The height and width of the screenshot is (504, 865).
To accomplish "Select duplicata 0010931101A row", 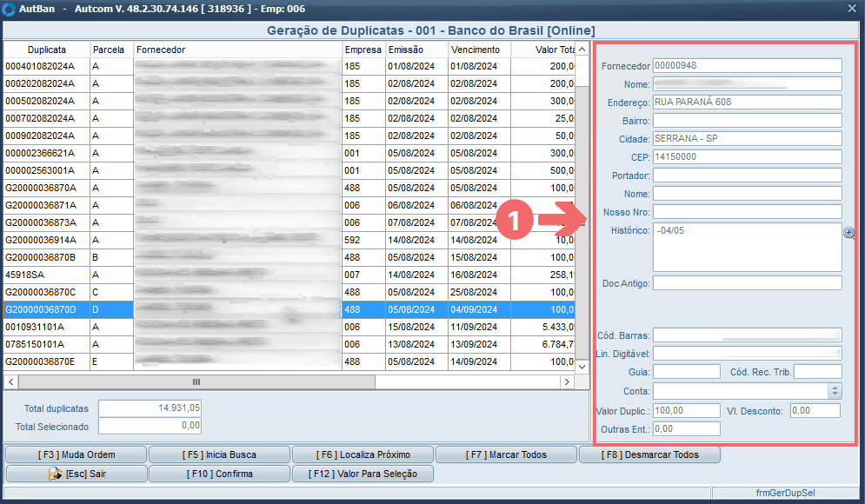I will pos(289,327).
